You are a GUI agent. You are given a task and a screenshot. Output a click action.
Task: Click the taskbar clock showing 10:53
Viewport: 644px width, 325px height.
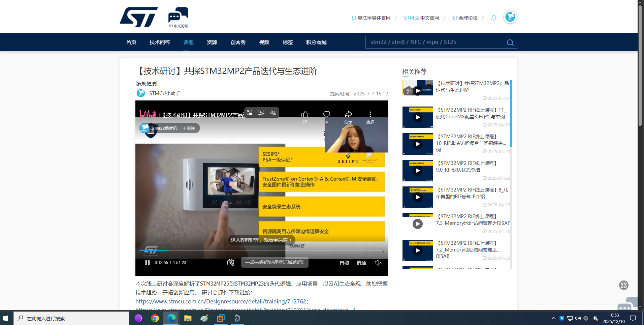[x=614, y=318]
